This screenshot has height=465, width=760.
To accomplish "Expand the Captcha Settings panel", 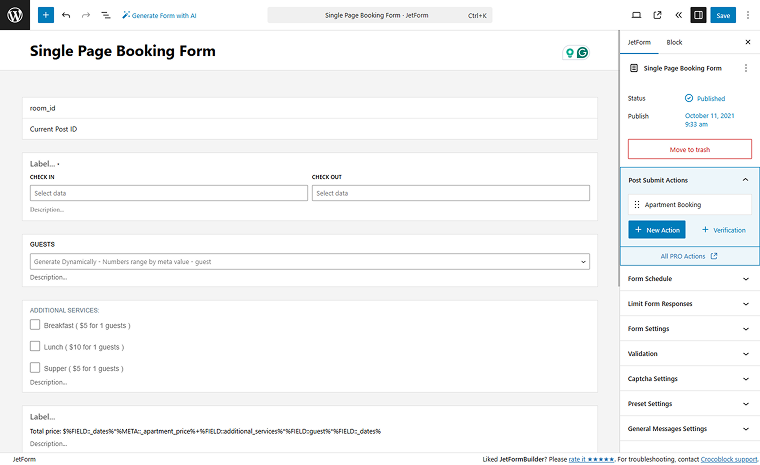I will (x=690, y=379).
